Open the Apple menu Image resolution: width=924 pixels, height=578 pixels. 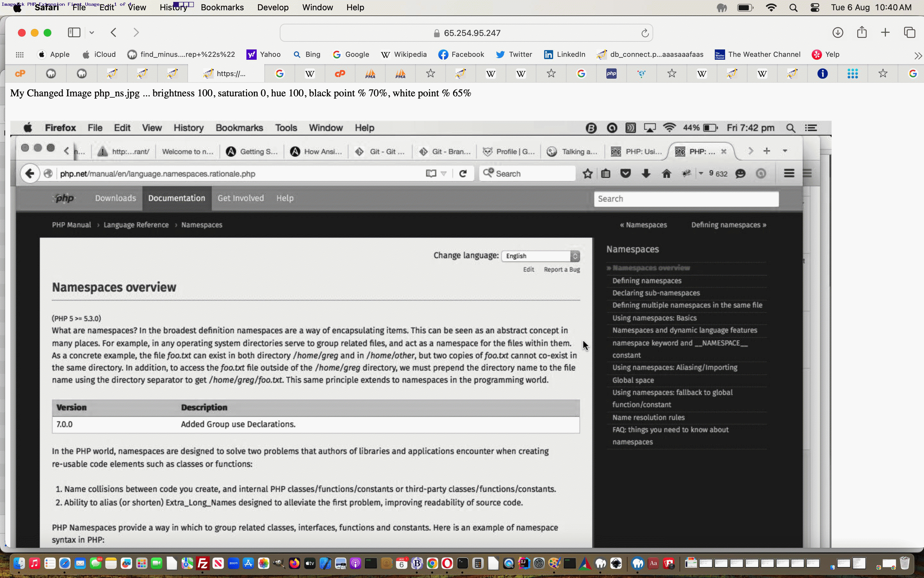coord(17,7)
